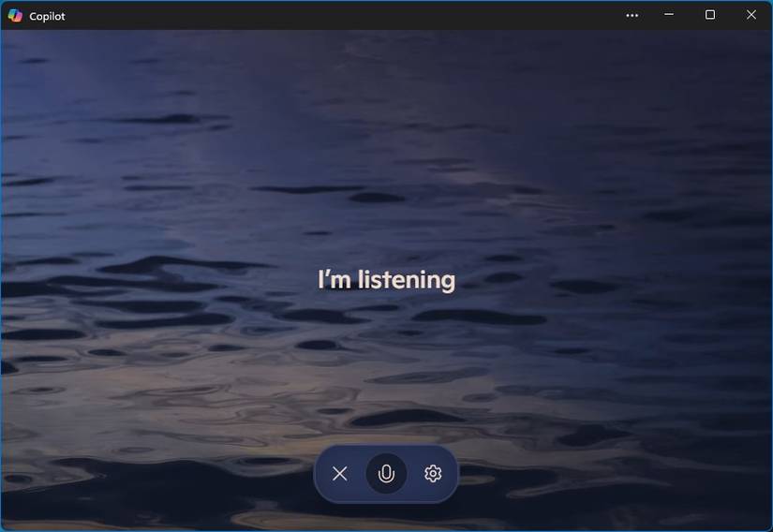Close the Copilot window
Screen dimensions: 773x532
[751, 15]
